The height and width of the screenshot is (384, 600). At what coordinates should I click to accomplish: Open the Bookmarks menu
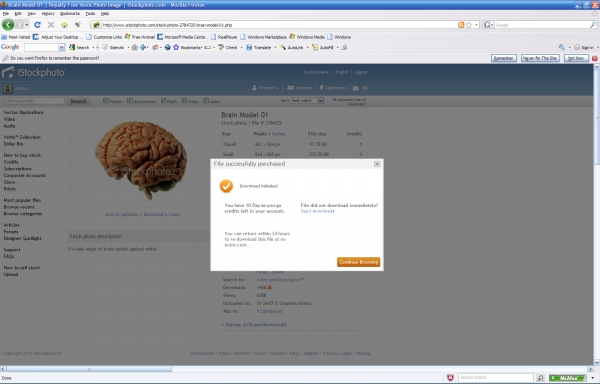70,13
